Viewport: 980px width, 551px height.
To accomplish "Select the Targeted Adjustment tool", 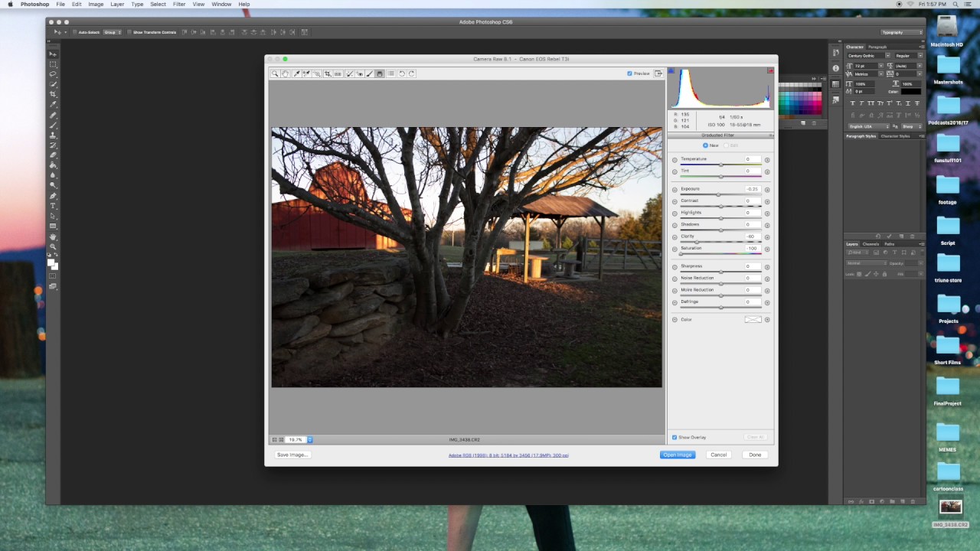I will coord(317,73).
